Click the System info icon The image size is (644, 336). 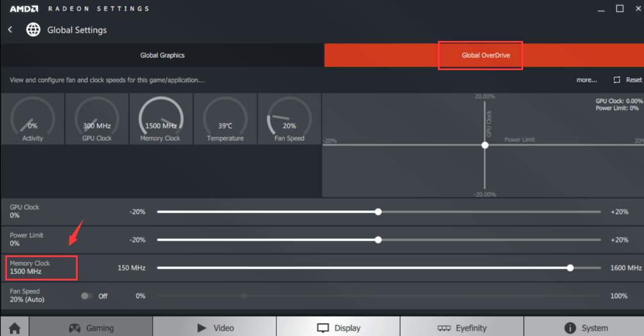pyautogui.click(x=570, y=328)
